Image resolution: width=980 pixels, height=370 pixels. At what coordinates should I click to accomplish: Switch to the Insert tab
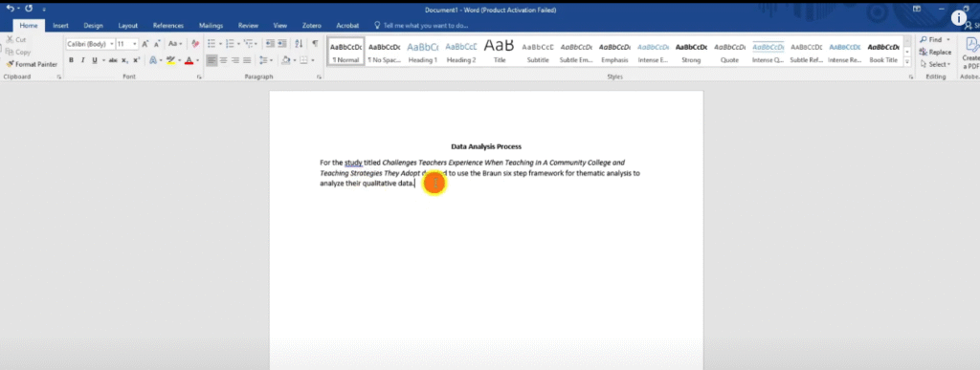click(60, 26)
